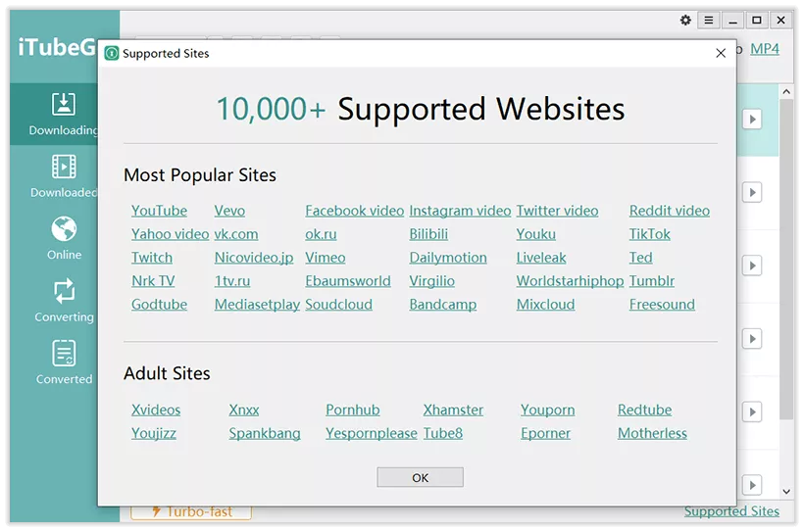Click the Turbo-fast button

click(191, 511)
